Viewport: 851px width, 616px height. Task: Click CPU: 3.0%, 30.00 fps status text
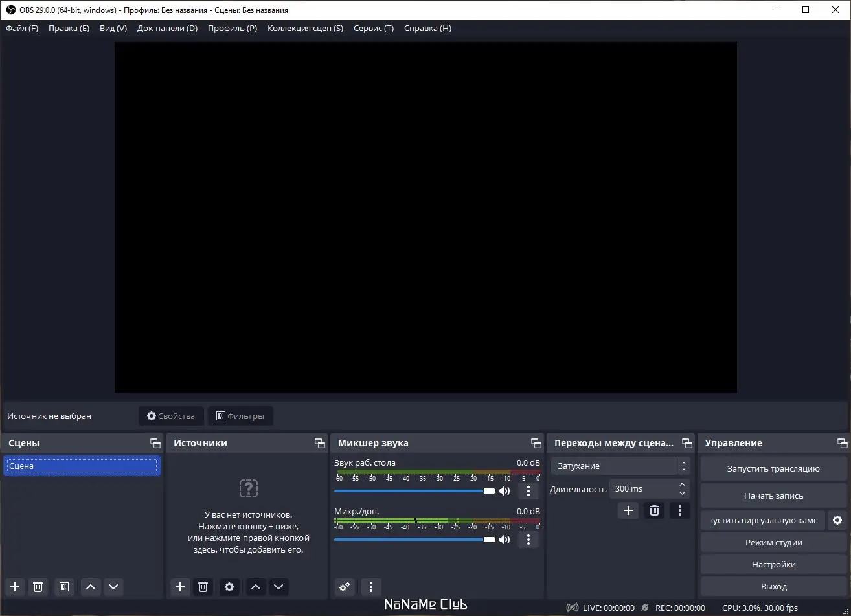pyautogui.click(x=760, y=608)
